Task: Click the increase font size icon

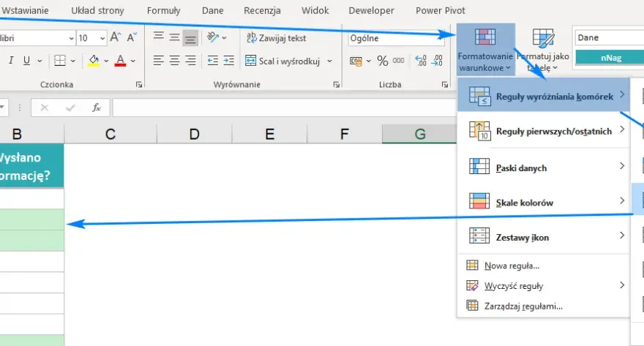Action: pos(116,38)
